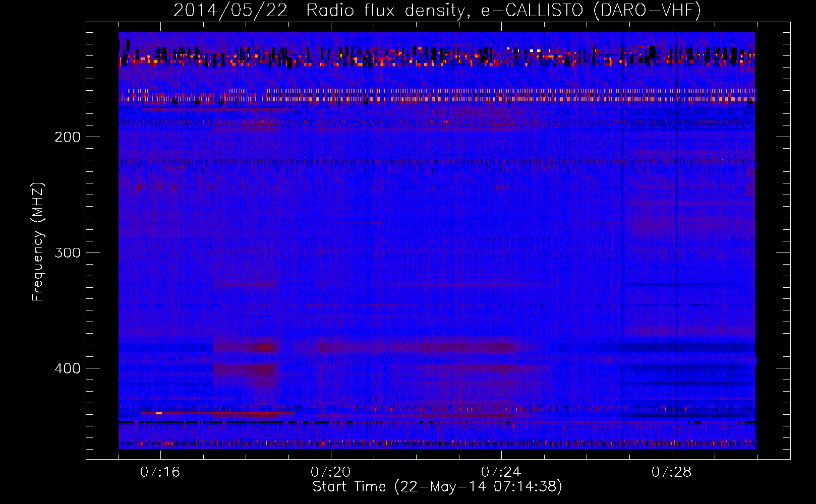Click the 07:24 time tick label
The image size is (816, 504).
(x=501, y=472)
